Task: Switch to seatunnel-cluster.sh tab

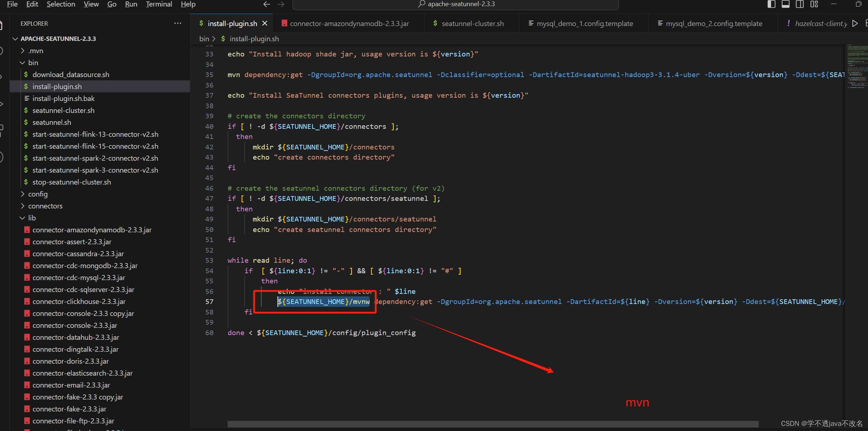Action: 472,24
